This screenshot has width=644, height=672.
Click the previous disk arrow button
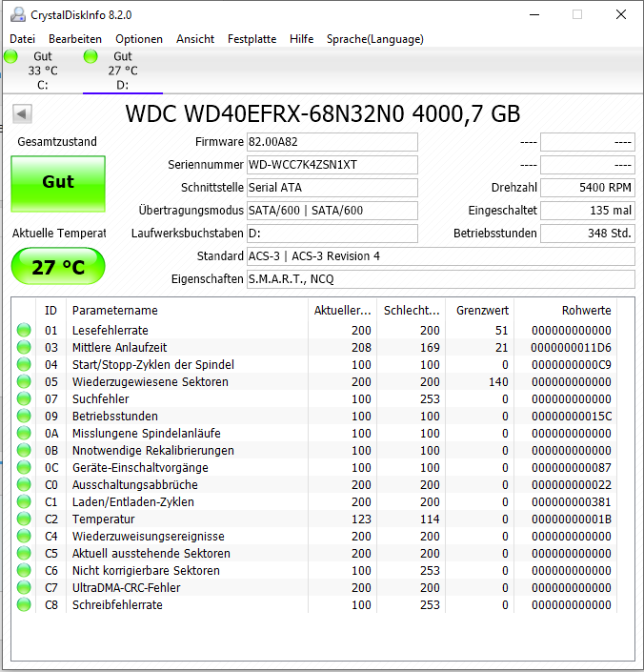(22, 114)
